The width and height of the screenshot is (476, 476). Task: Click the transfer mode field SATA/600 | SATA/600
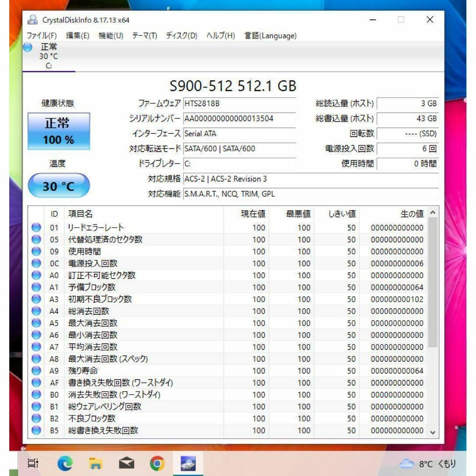(239, 149)
